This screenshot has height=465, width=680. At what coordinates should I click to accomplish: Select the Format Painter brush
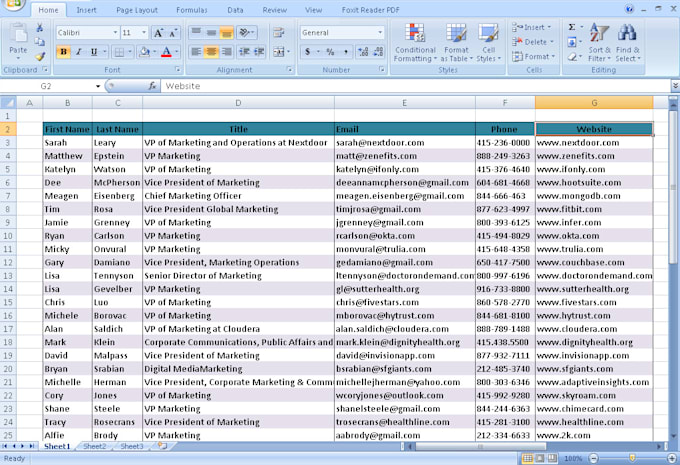[x=40, y=56]
